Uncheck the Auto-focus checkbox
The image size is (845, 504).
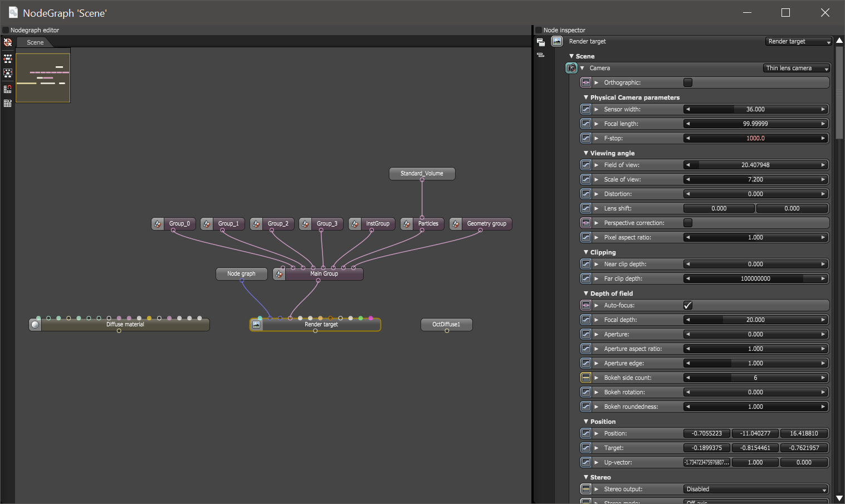[688, 305]
